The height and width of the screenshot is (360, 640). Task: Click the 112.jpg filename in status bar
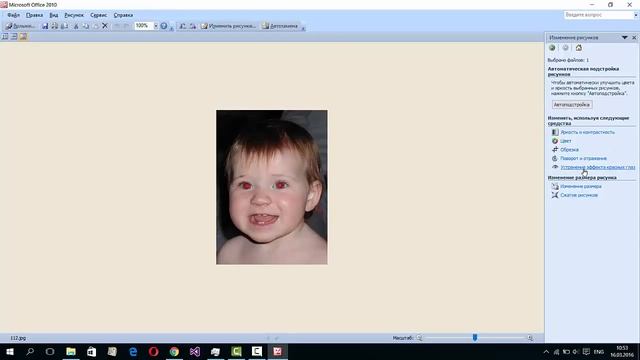18,338
